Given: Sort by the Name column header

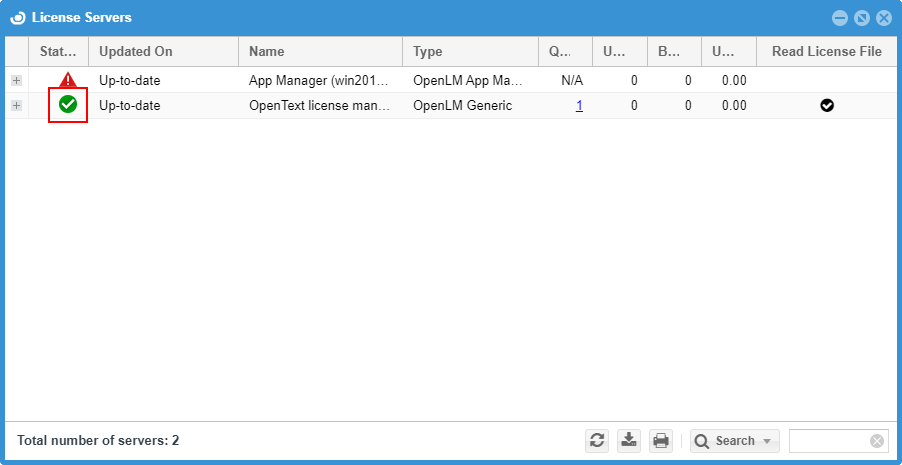Looking at the screenshot, I should pos(320,52).
